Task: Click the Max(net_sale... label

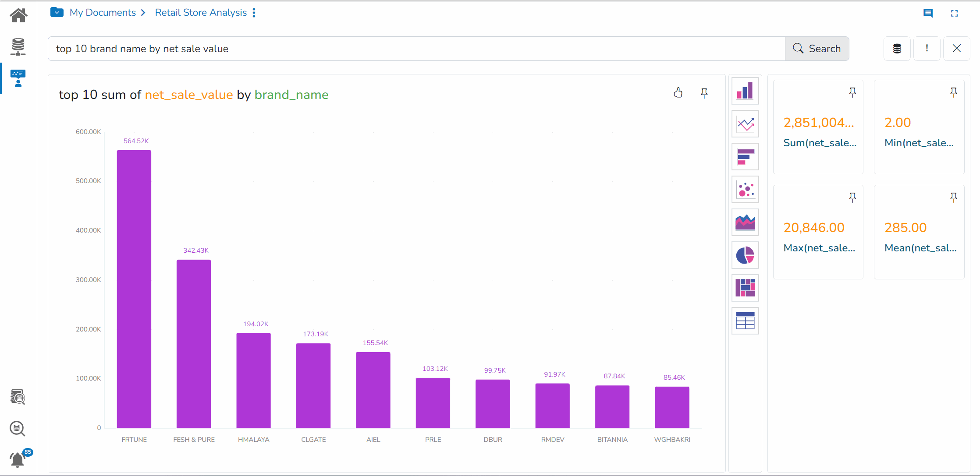Action: (x=820, y=248)
